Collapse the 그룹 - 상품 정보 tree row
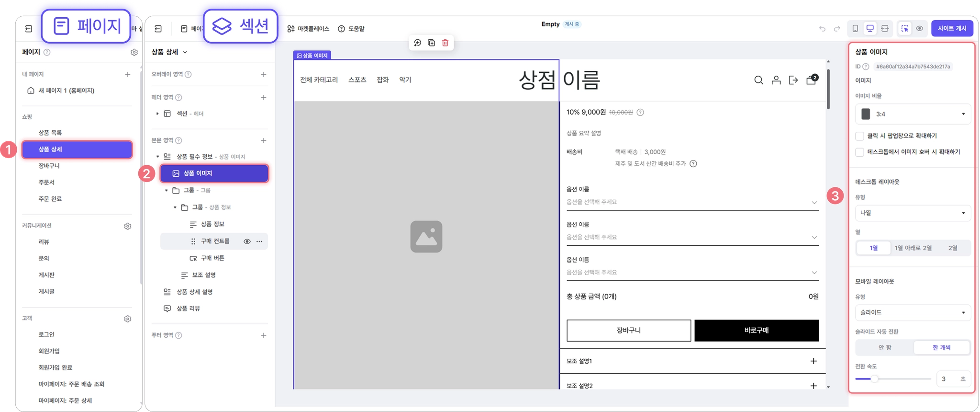 175,207
